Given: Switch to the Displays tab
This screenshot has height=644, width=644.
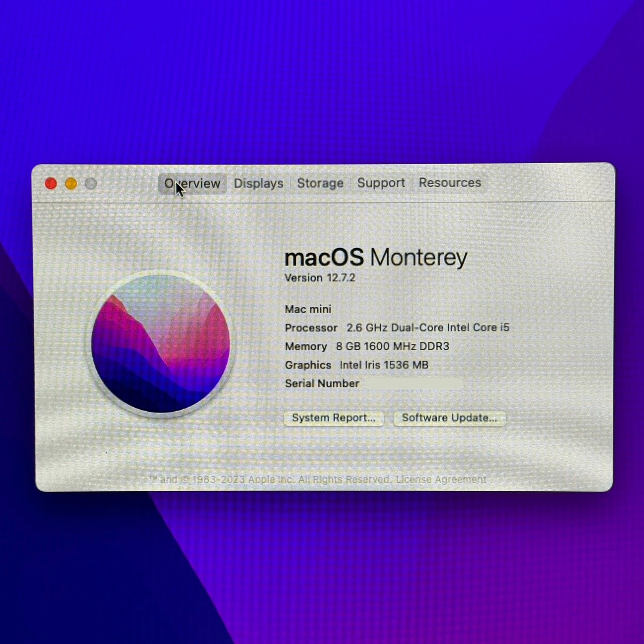Looking at the screenshot, I should [259, 183].
